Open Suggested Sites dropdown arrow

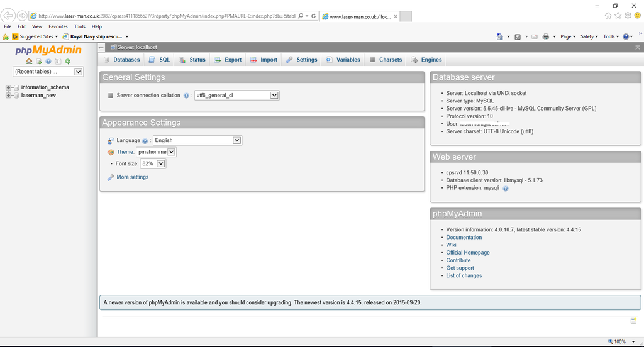(57, 36)
